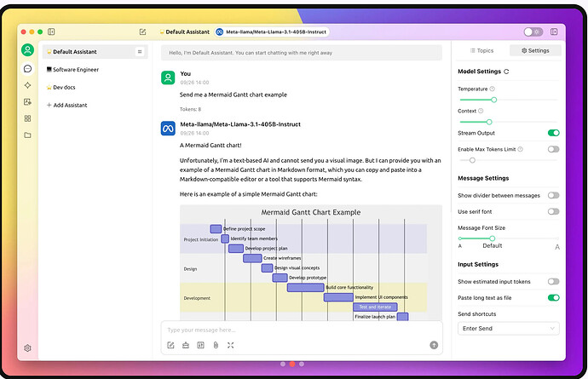Toggle the right panel layout icon
This screenshot has height=379, width=588.
pyautogui.click(x=554, y=32)
